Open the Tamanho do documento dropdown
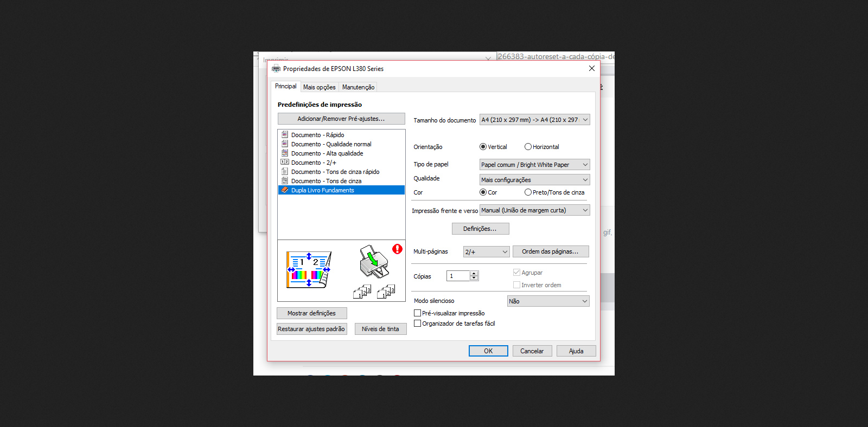868x427 pixels. [x=534, y=120]
